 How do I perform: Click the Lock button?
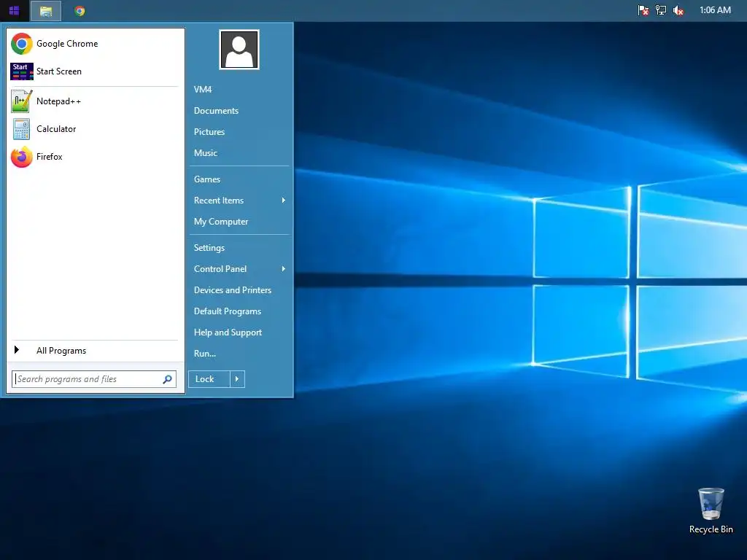209,379
